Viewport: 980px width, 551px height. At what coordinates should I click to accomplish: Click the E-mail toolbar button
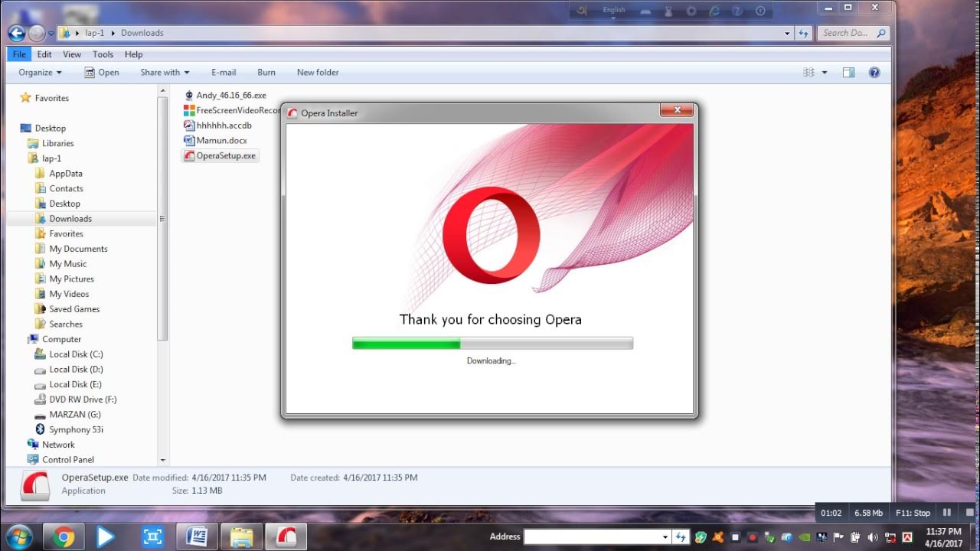tap(224, 73)
